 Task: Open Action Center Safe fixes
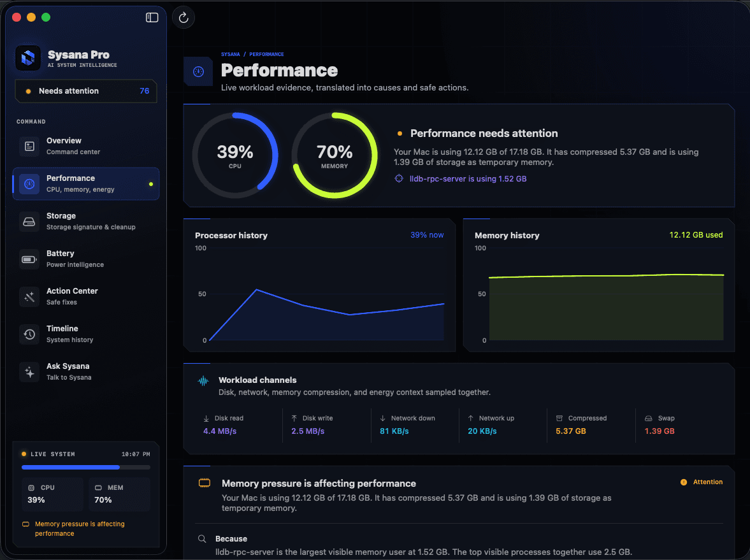click(x=86, y=296)
